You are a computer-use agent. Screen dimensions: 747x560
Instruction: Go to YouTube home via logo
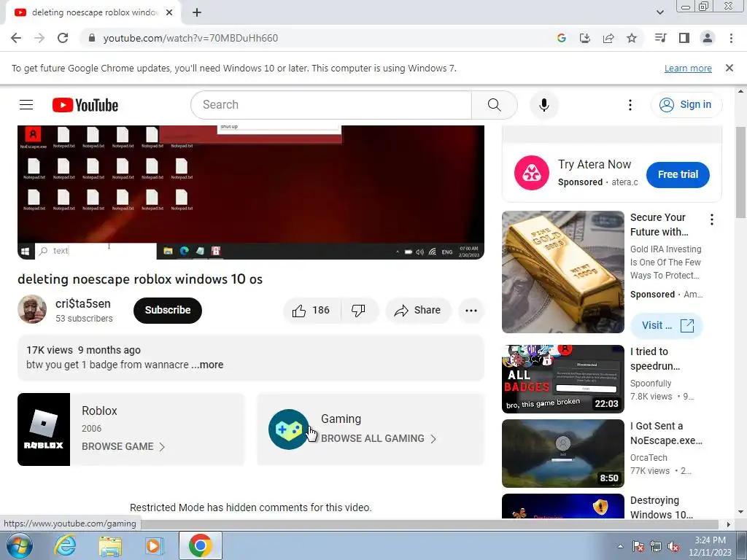pos(85,105)
